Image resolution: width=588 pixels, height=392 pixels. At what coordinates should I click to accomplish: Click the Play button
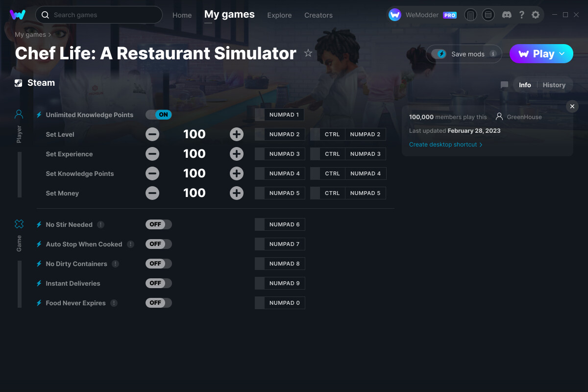tap(541, 54)
